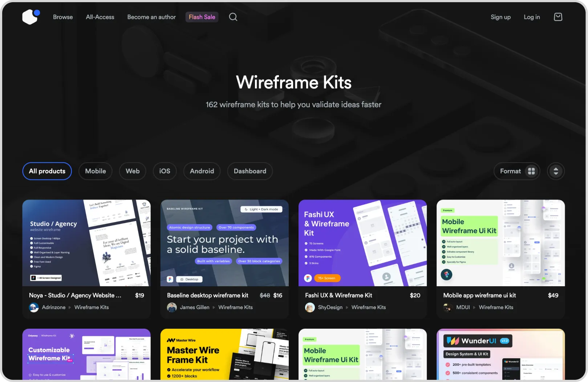588x382 pixels.
Task: Click the Baseline desktop wireframe kit title
Action: (x=208, y=295)
